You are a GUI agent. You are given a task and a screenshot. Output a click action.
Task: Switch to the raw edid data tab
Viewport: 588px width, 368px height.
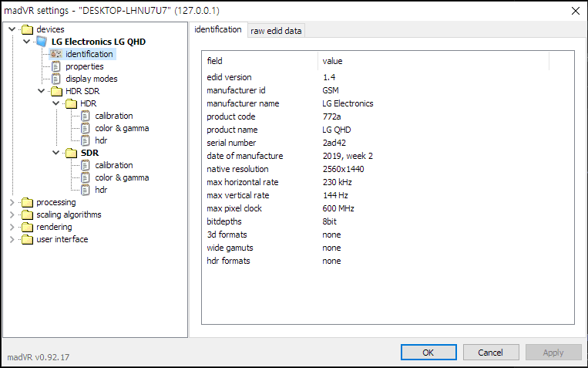coord(276,31)
